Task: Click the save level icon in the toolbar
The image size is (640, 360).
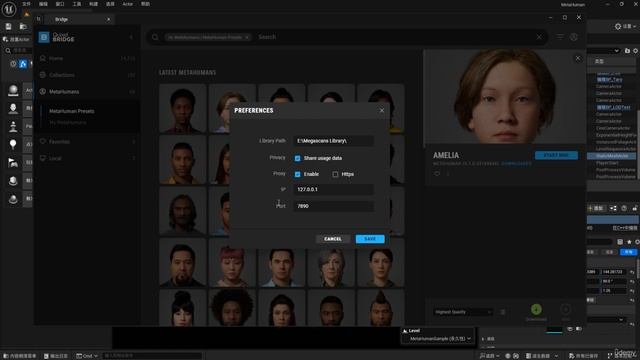Action: (x=9, y=27)
